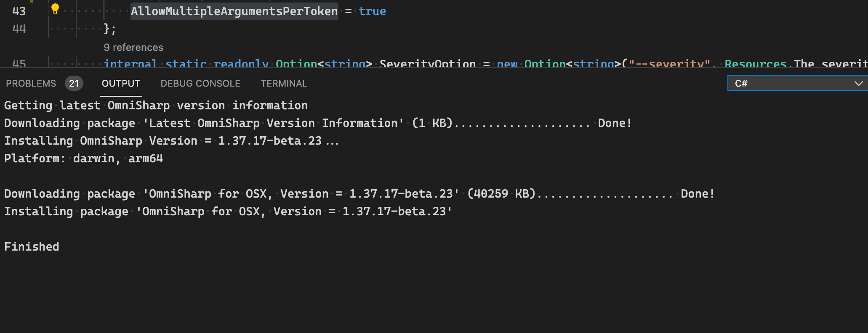The image size is (868, 333).
Task: Open the C# output channel dropdown
Action: (x=797, y=83)
